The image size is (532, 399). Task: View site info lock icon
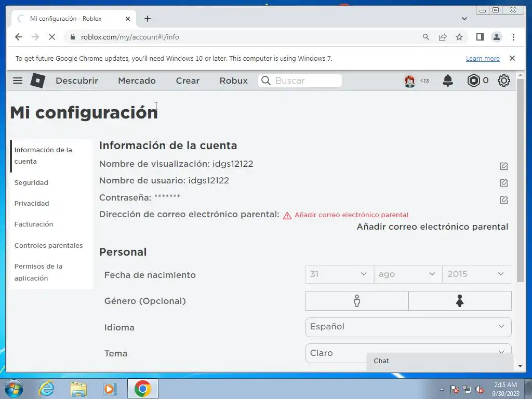click(73, 37)
